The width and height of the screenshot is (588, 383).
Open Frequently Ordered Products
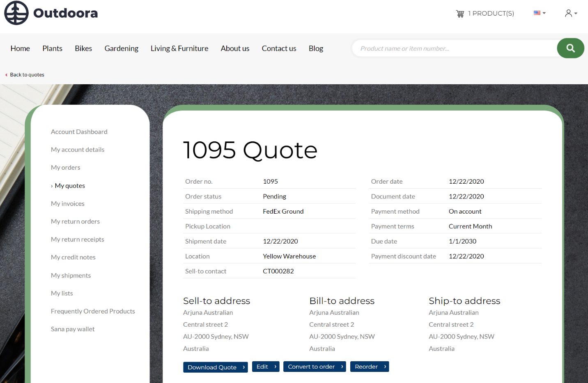pos(93,311)
